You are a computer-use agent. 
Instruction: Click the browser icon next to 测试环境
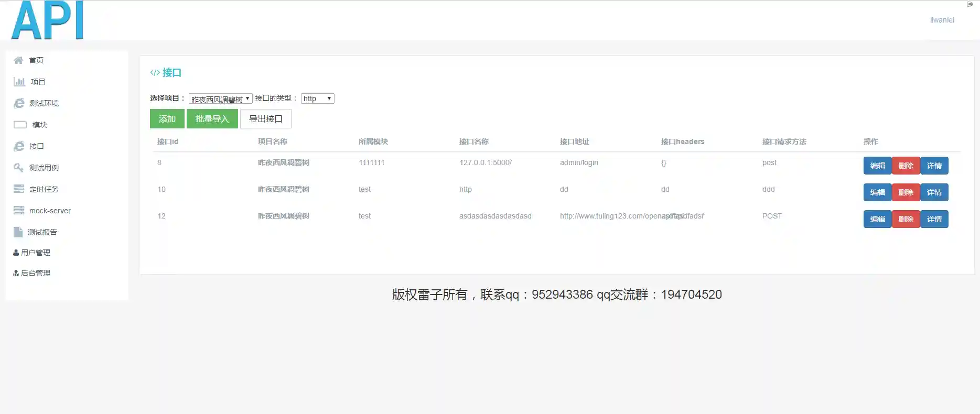pos(19,103)
